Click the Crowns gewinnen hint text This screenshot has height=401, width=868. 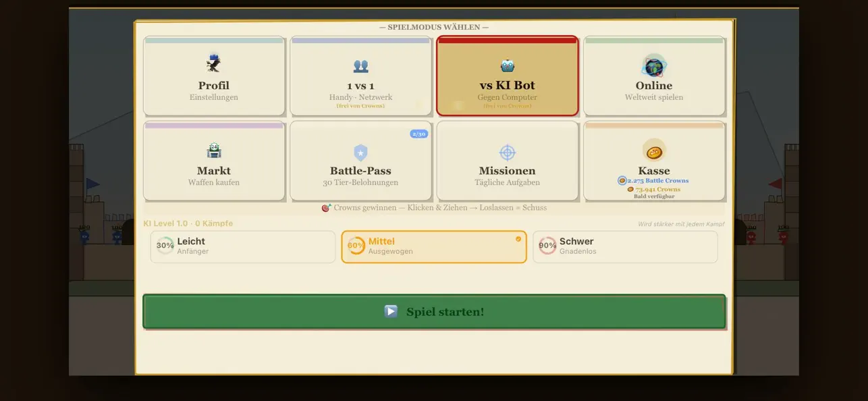(x=440, y=208)
